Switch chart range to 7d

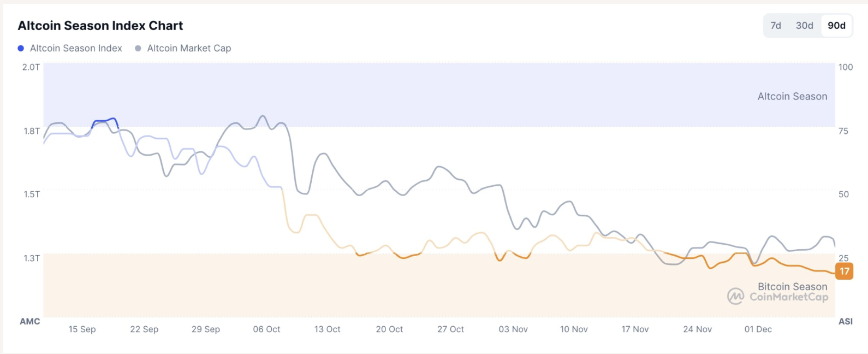coord(776,26)
